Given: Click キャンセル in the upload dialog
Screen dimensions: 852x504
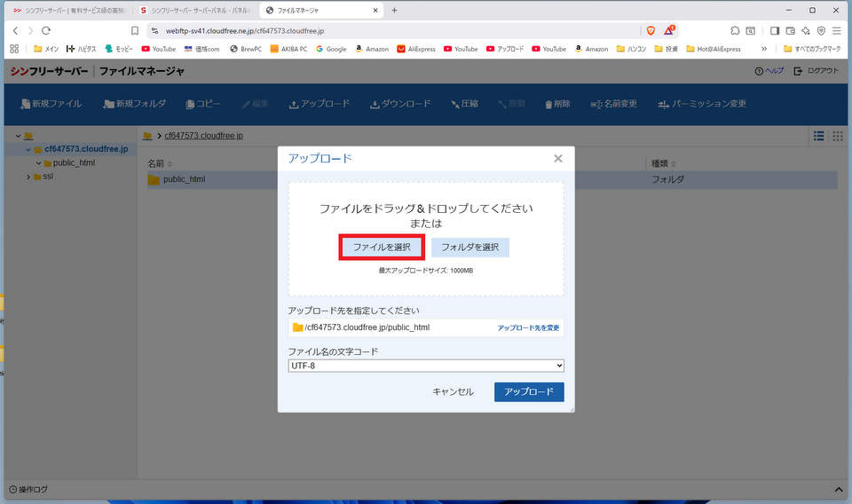Looking at the screenshot, I should (453, 392).
